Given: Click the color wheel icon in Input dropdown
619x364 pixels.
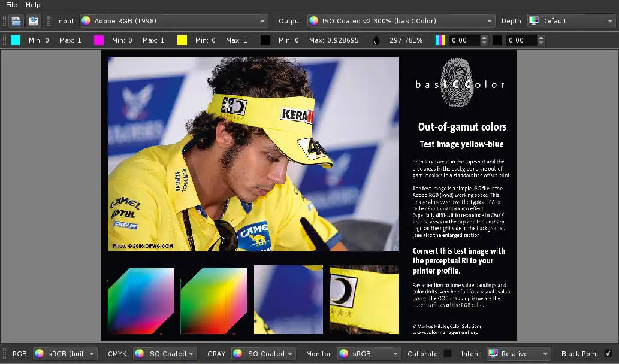Looking at the screenshot, I should pyautogui.click(x=86, y=21).
